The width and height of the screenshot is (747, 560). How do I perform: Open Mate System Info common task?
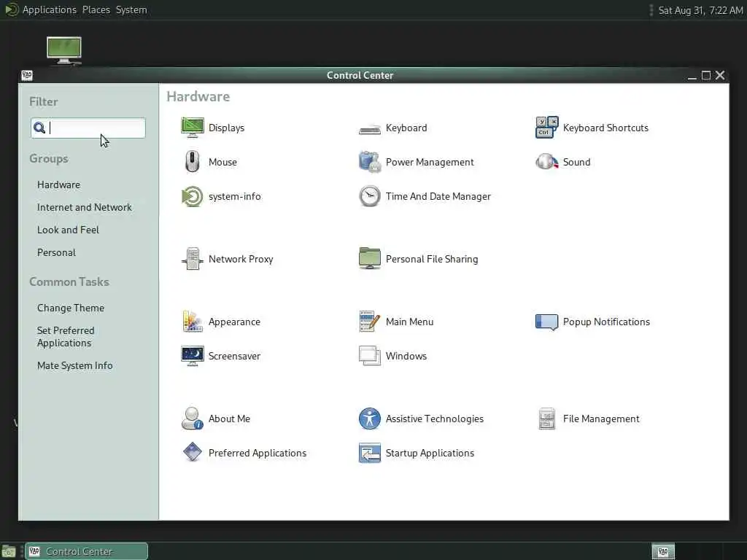click(x=75, y=366)
